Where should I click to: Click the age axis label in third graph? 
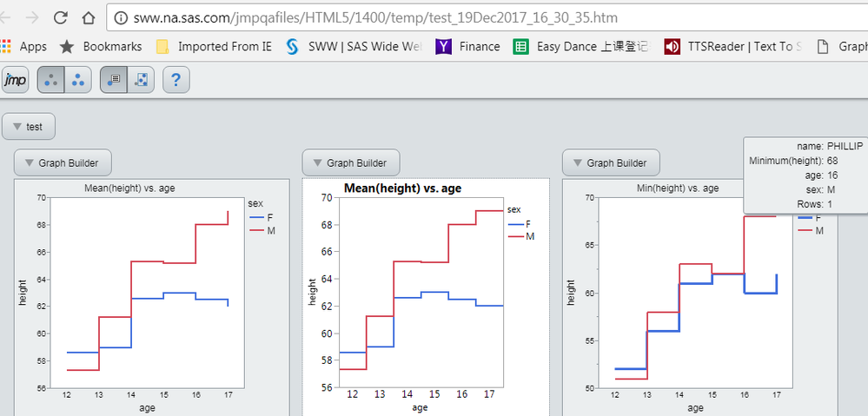(695, 408)
